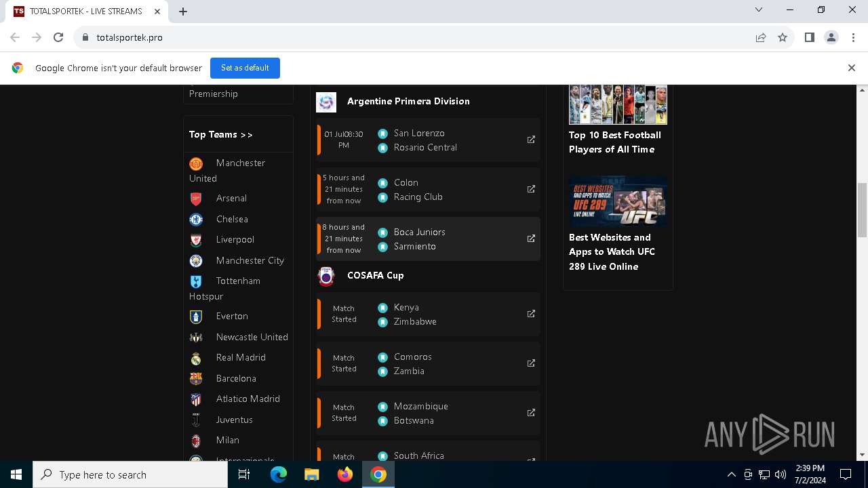Screen dimensions: 868x488
Task: Open Best Websites to Watch UFC 289 article
Action: [x=612, y=252]
